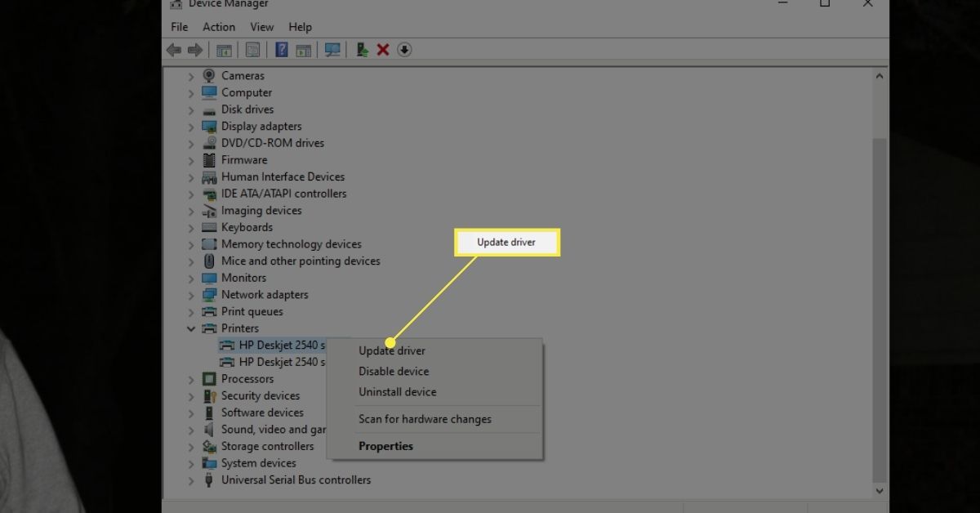The width and height of the screenshot is (980, 513).
Task: Click the Forward arrow in toolbar
Action: [x=194, y=50]
